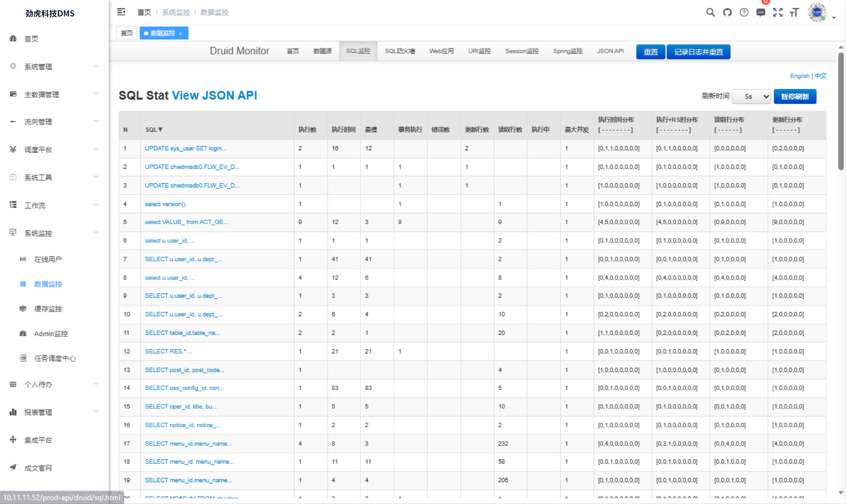Open the messages chat bubble icon
Viewport: 846px width, 504px height.
pos(761,12)
